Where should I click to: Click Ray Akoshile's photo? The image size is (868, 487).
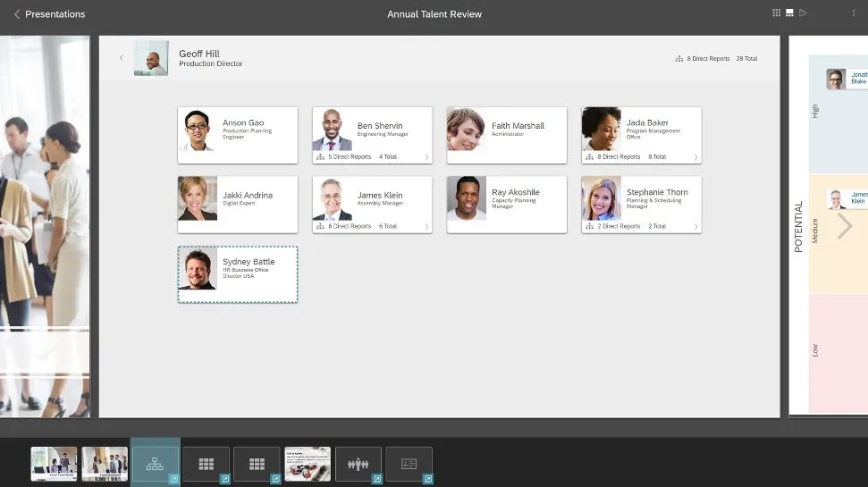coord(467,198)
